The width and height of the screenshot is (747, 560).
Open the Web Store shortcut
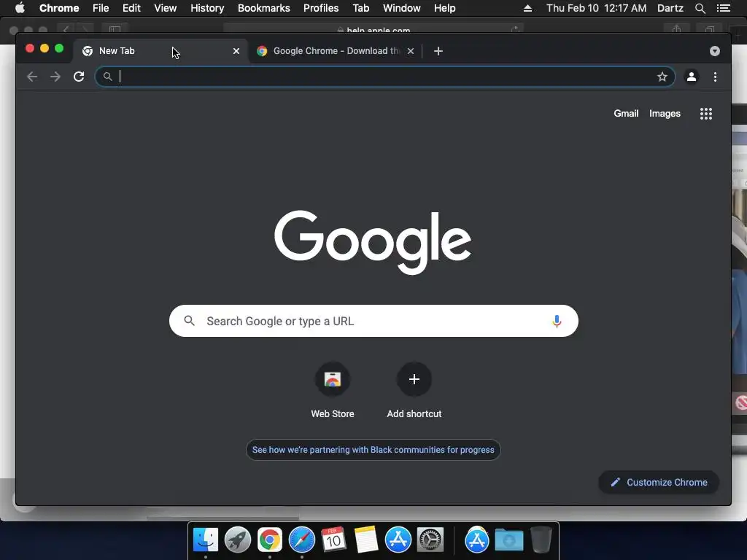pos(333,391)
